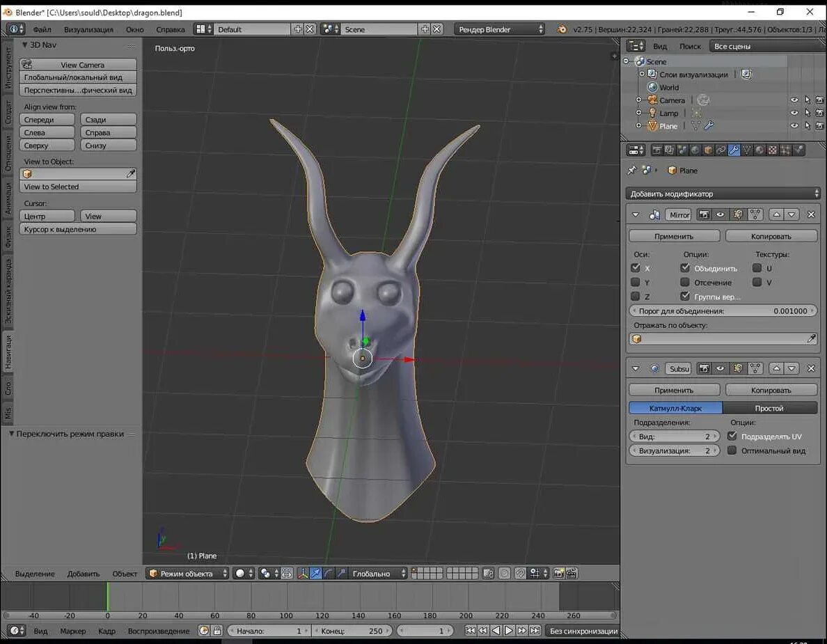Toggle Camera visibility eye in outliner

(794, 100)
